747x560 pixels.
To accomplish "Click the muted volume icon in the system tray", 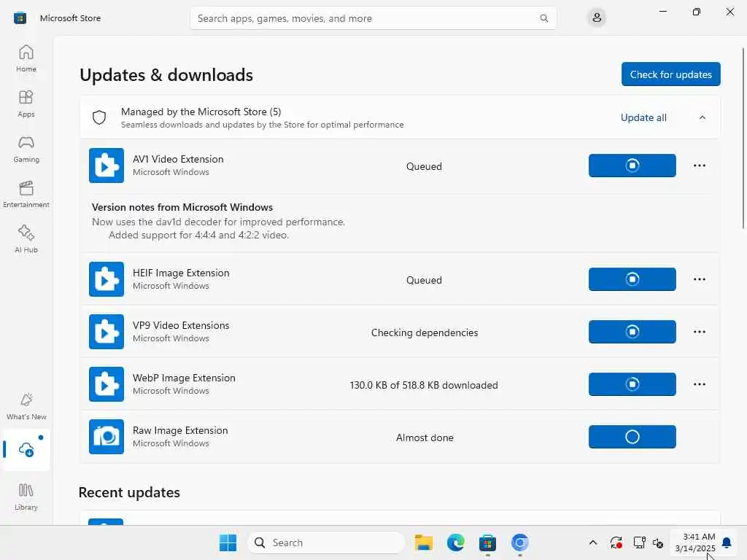I will point(658,542).
